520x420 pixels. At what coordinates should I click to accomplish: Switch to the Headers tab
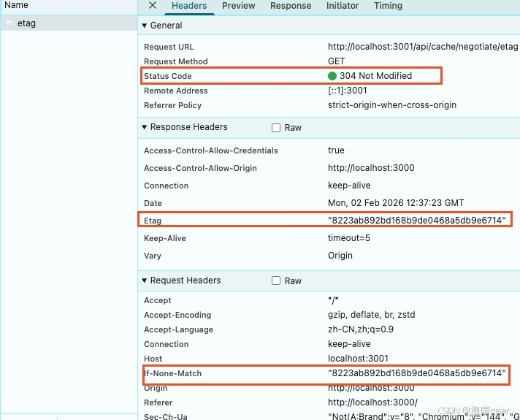point(189,6)
